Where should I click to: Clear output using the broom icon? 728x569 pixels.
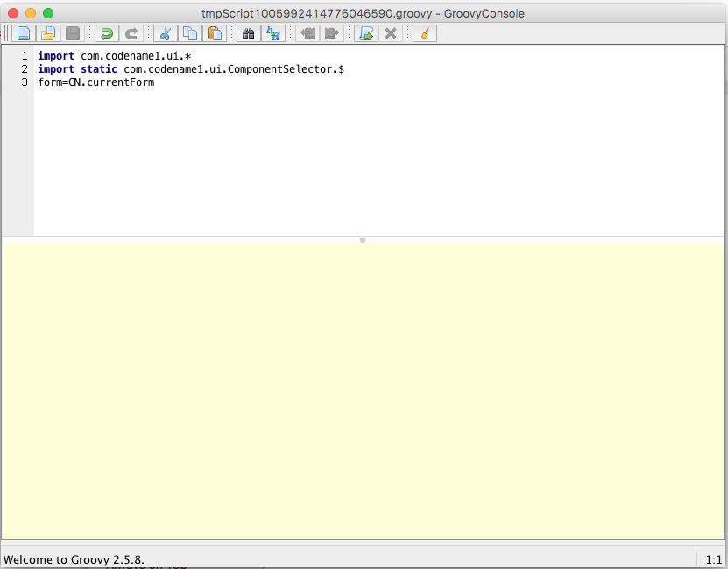425,33
